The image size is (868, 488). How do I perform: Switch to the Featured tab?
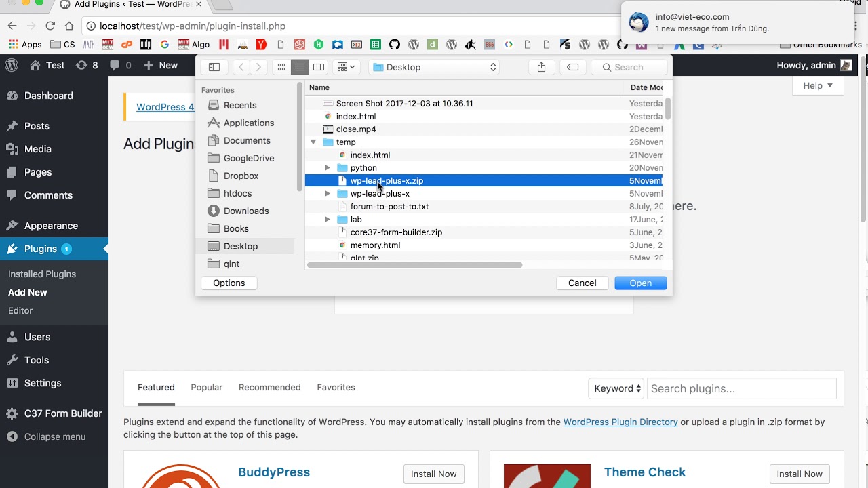[x=156, y=388]
